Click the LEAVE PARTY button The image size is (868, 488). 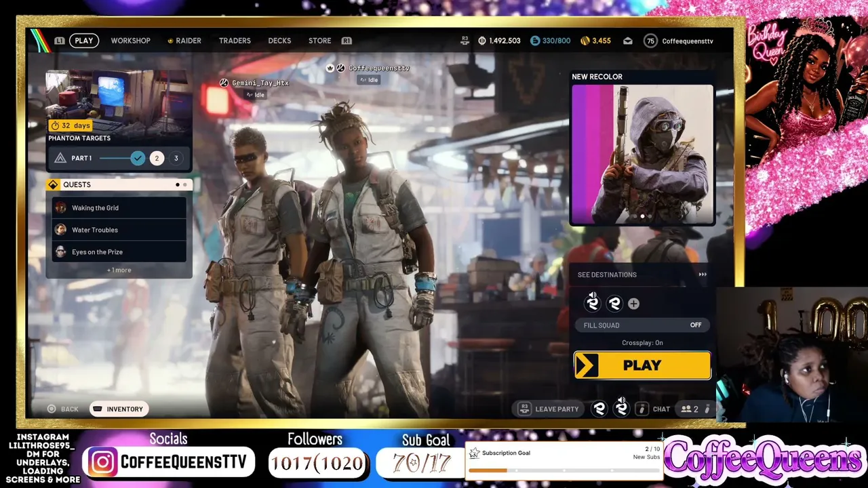[549, 409]
